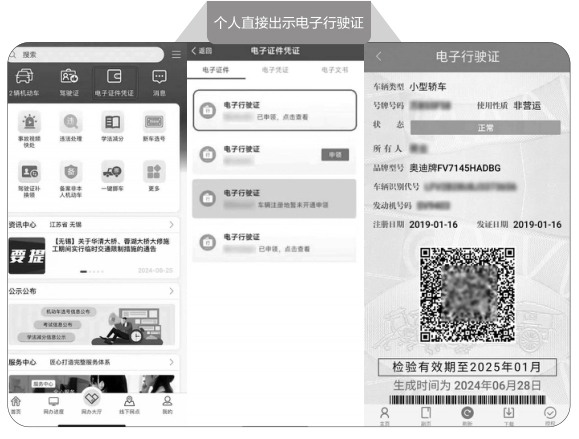Screen dimensions: 579x439
Task: Open the hamburger menu next to search
Action: pos(177,55)
